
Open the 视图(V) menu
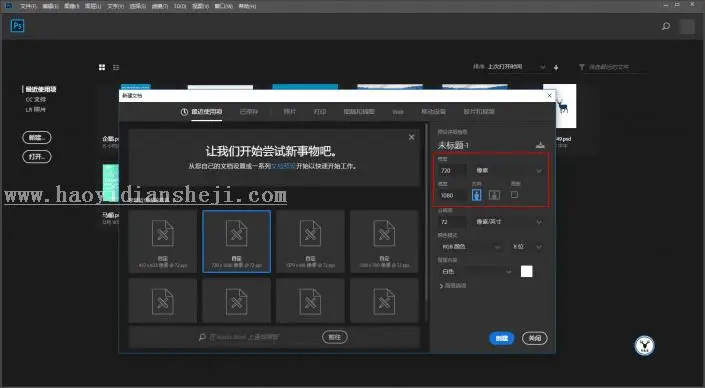(x=200, y=6)
